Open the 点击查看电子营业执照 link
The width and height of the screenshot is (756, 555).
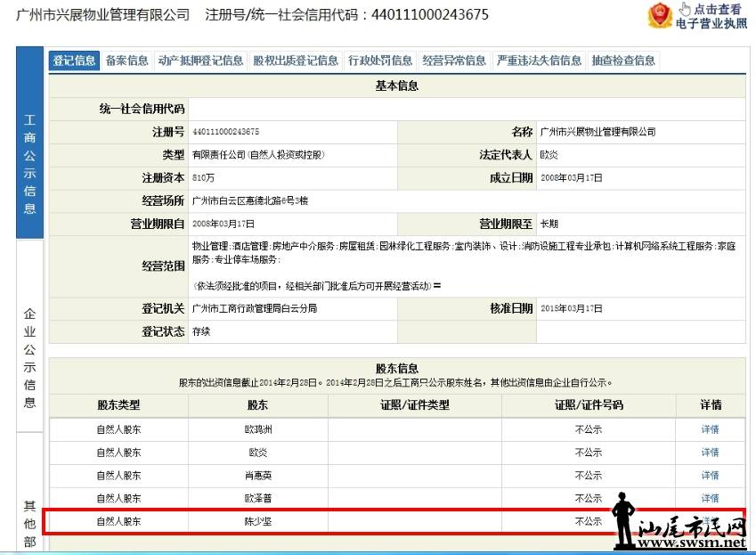pyautogui.click(x=711, y=17)
